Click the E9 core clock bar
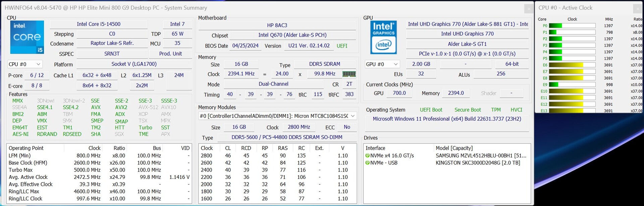 [572, 85]
